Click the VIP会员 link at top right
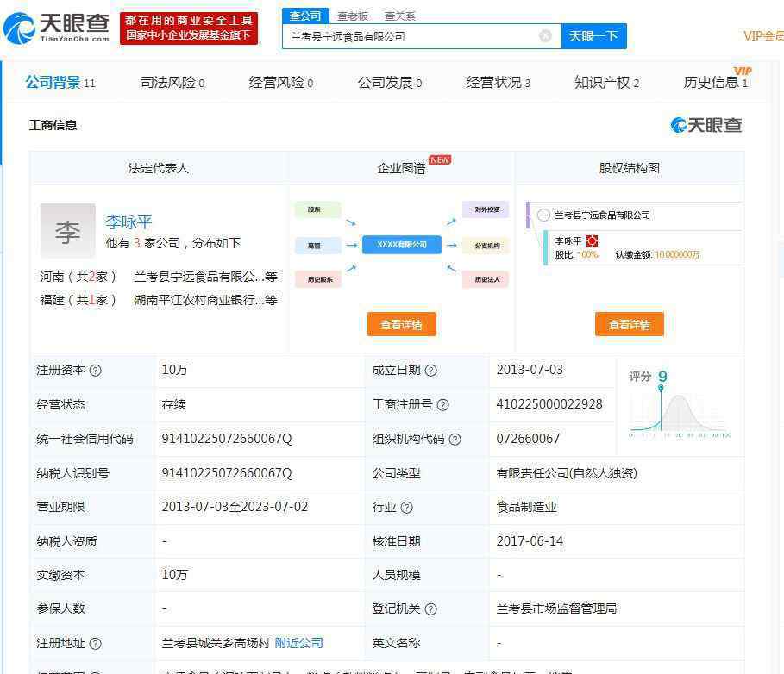The height and width of the screenshot is (674, 784). pos(763,36)
